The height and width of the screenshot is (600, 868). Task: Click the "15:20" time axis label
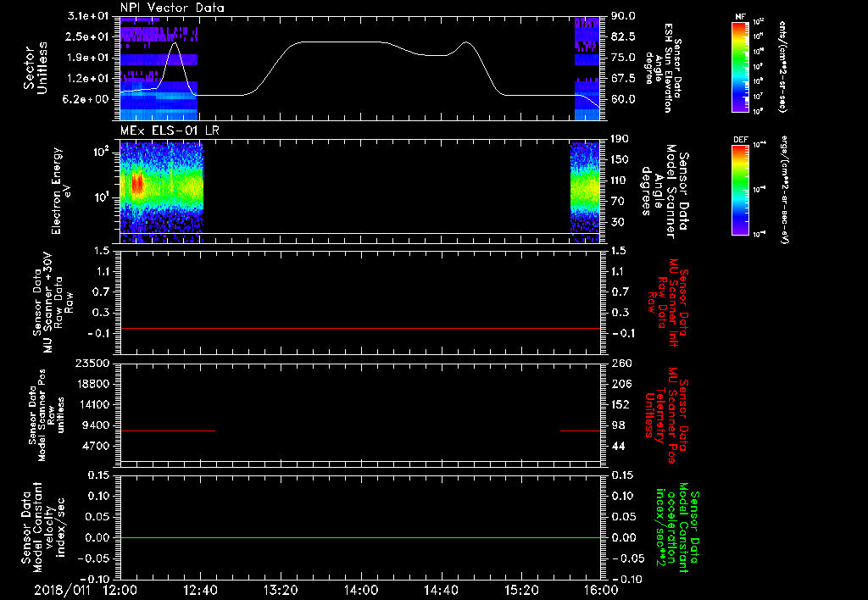click(x=521, y=590)
